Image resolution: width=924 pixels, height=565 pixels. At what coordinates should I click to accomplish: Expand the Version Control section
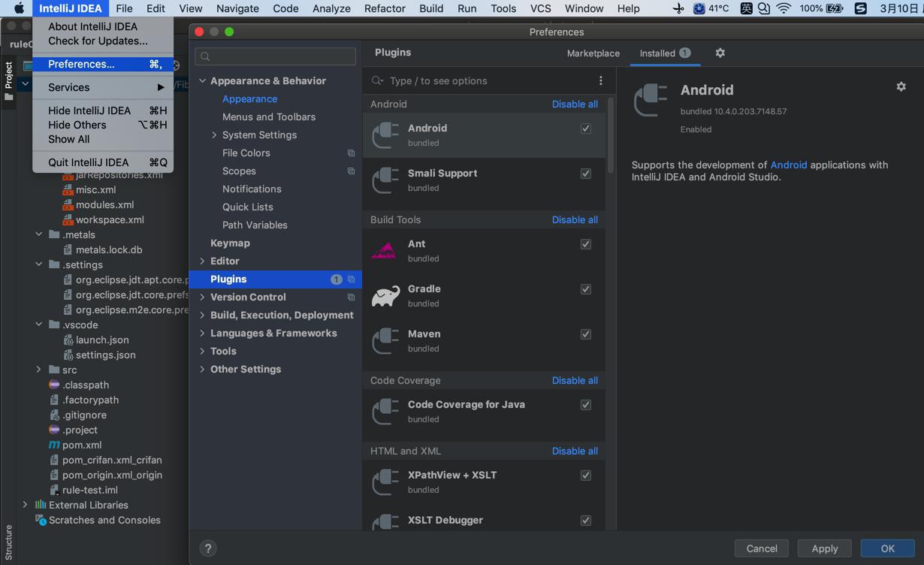click(202, 298)
